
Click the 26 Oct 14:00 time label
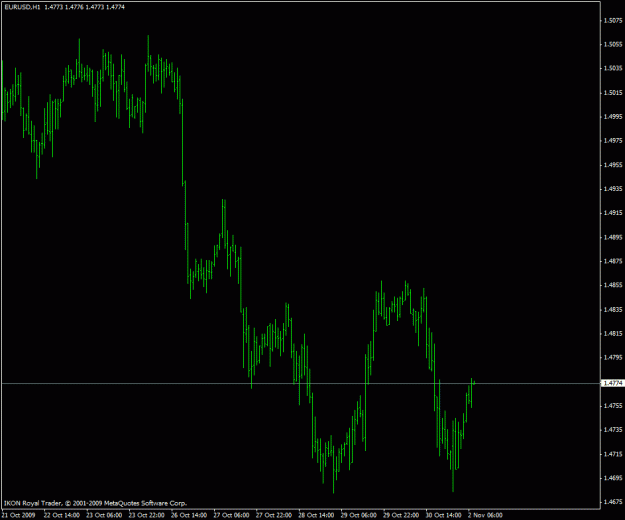click(x=189, y=515)
